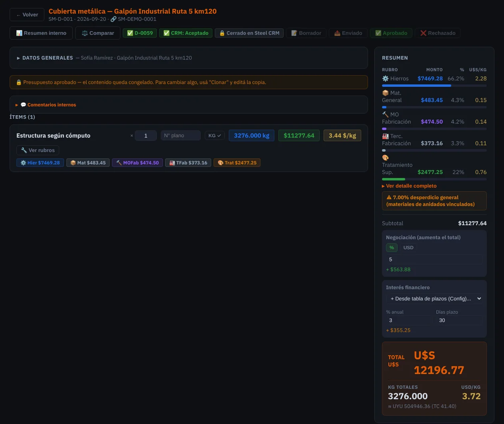Set status to Enviado
This screenshot has height=424, width=504.
pyautogui.click(x=348, y=33)
